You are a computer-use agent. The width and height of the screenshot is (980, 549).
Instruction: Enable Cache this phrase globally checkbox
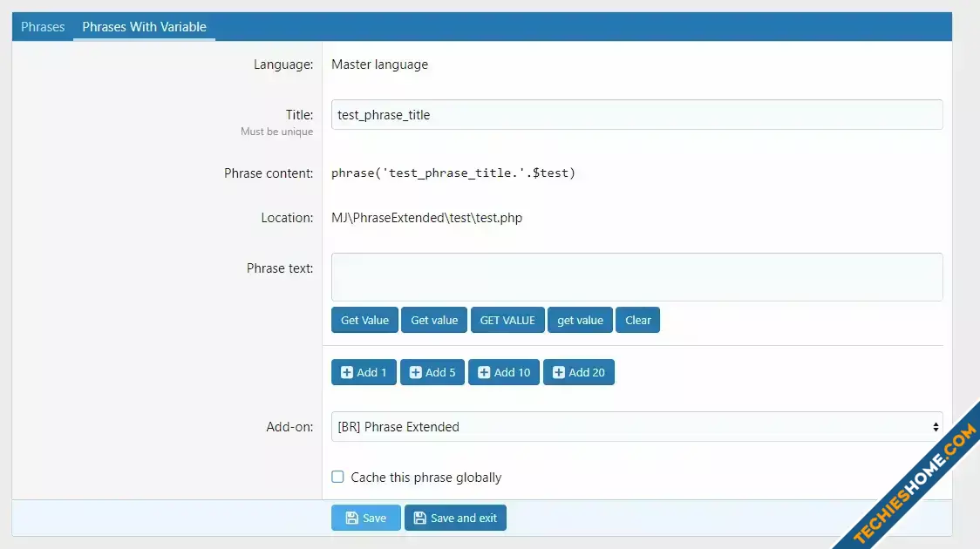[x=337, y=478]
